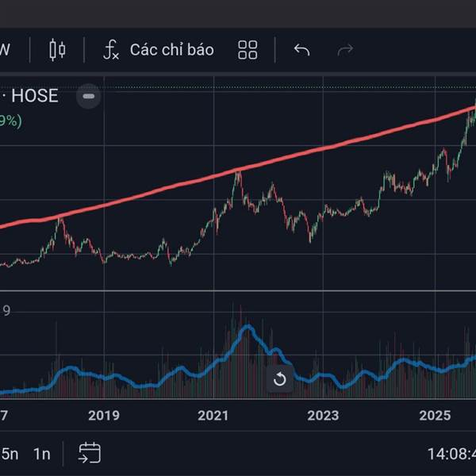Redo the last undone action

coord(345,50)
